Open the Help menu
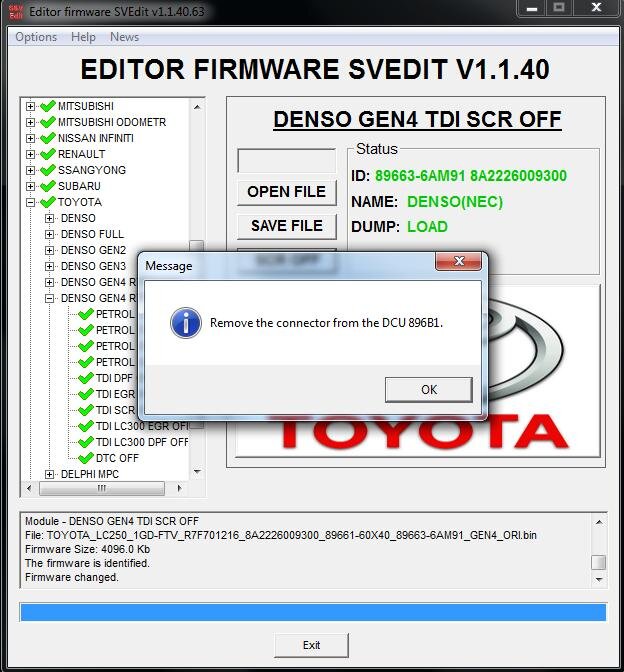Image resolution: width=624 pixels, height=672 pixels. 83,37
